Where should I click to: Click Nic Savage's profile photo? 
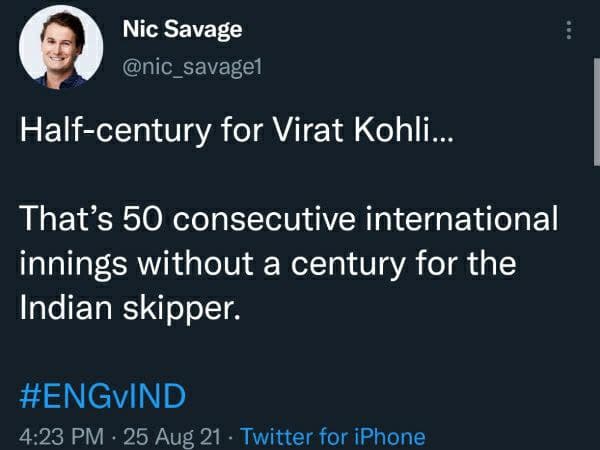(60, 45)
